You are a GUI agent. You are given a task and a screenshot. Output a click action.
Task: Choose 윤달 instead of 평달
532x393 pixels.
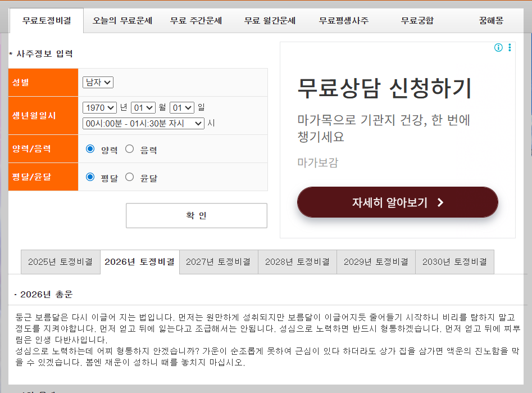[130, 177]
